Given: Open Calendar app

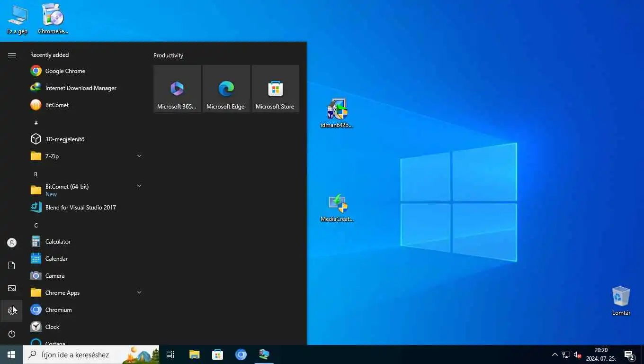Looking at the screenshot, I should tap(85, 259).
